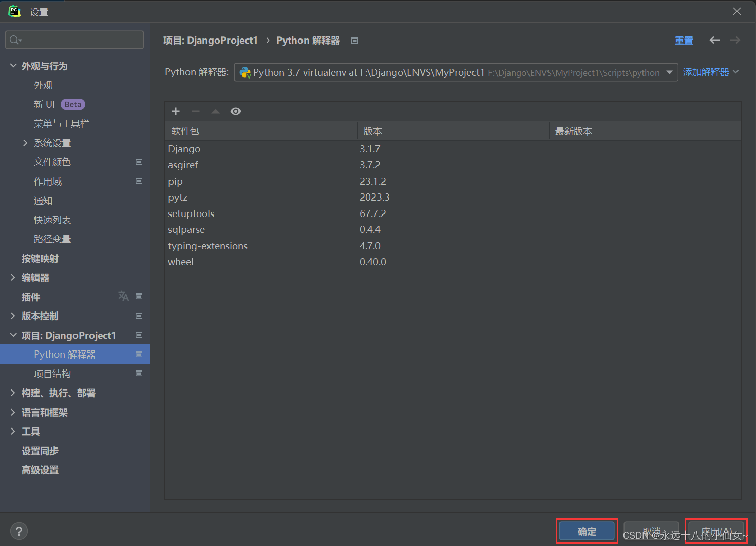Click the project-level icon beside Python 解释器 breadcrumb

[354, 41]
